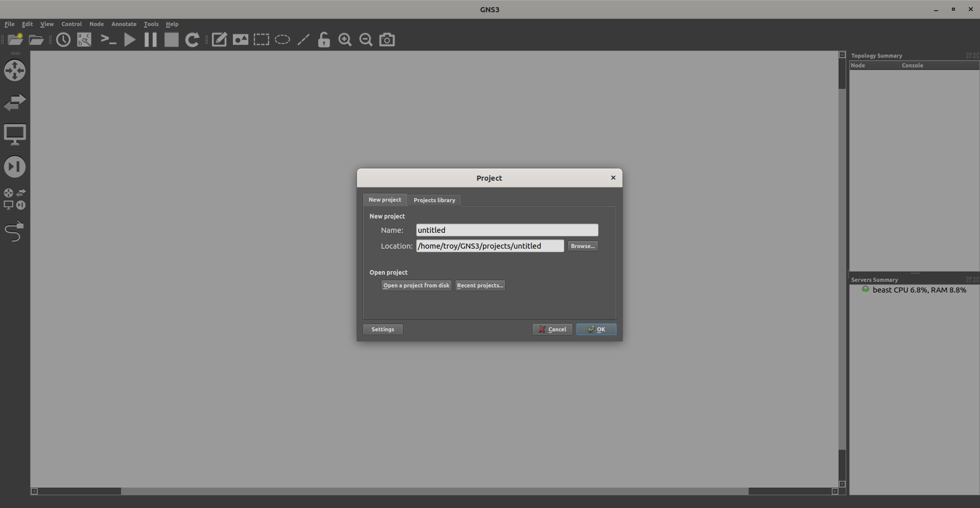Switch to the Projects library tab

[x=435, y=200]
